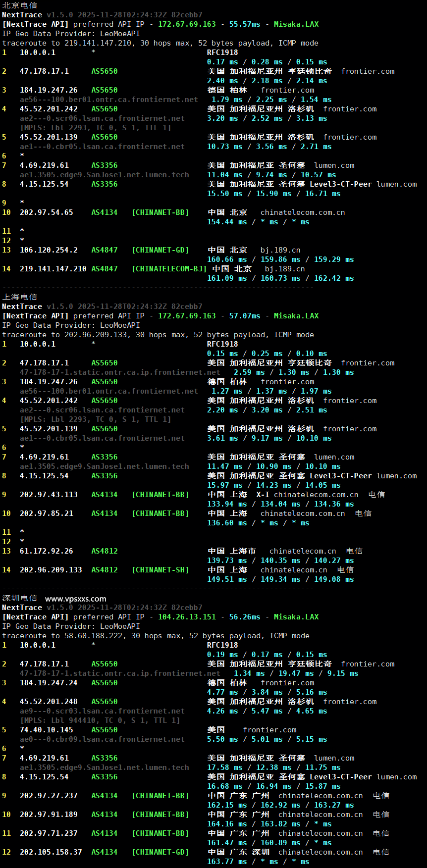Click the API latency value 56.26ms
Screen dimensions: 427x868
[x=245, y=617]
